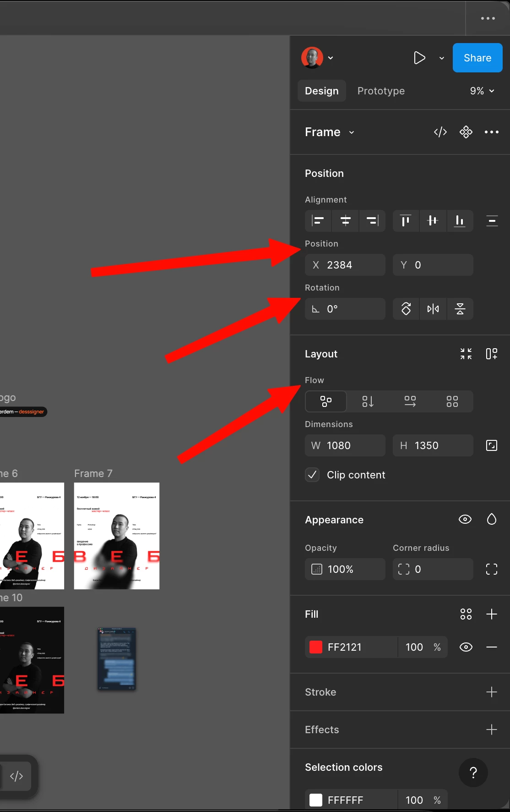Click the X position field 2384
Viewport: 510px width, 812px height.
pos(345,265)
